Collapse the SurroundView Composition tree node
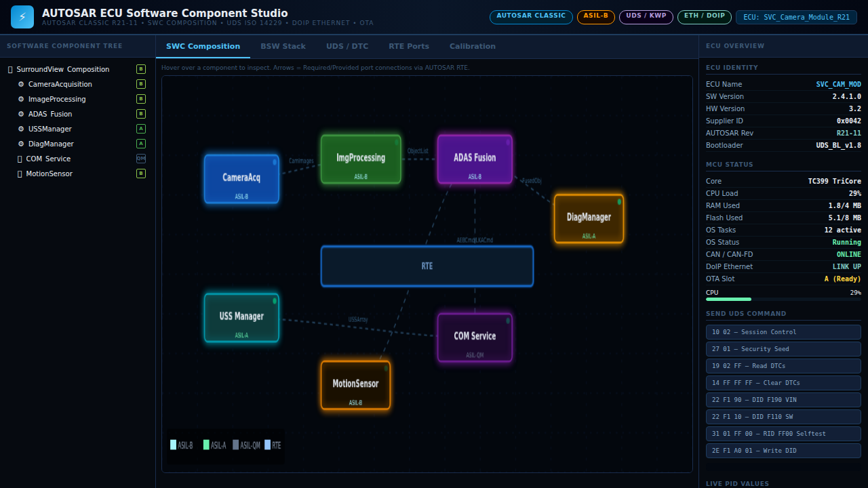868x488 pixels. [9, 69]
